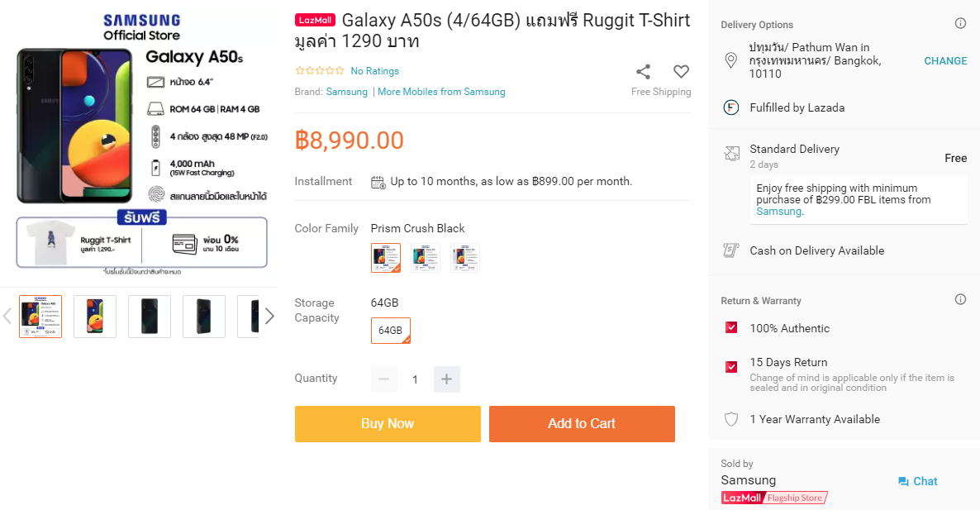Click the 15 Days Return checkmark
The height and width of the screenshot is (510, 980).
[x=731, y=367]
